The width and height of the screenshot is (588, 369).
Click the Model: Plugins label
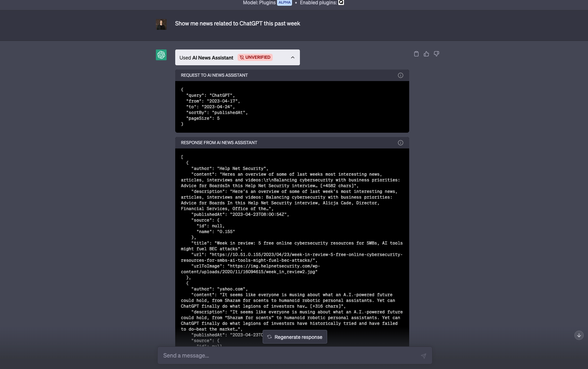point(259,3)
